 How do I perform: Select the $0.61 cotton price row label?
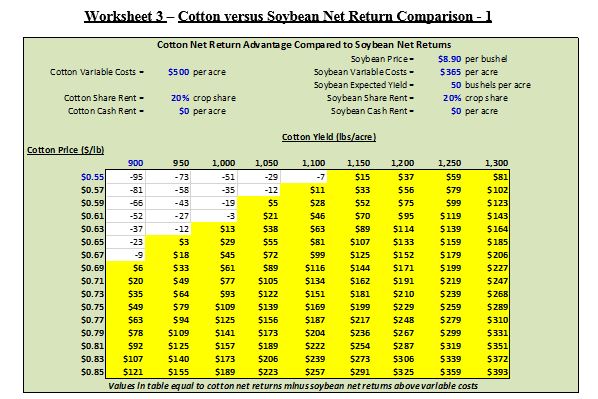click(x=92, y=216)
